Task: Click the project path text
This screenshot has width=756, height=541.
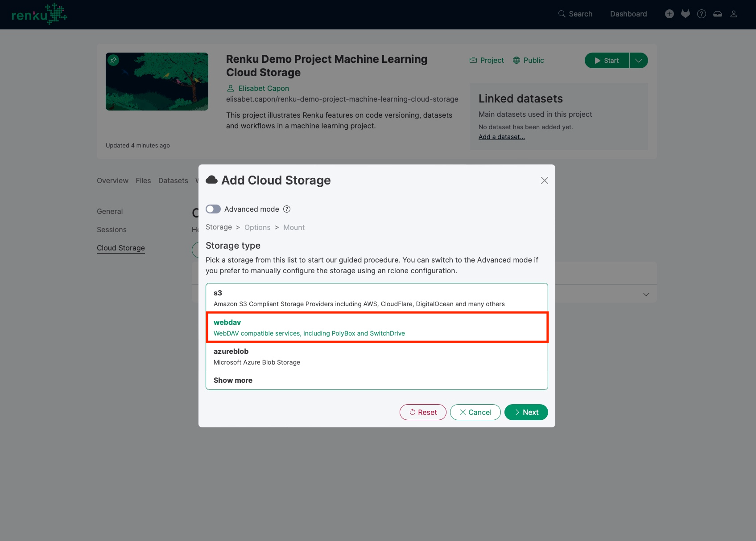Action: coord(342,99)
